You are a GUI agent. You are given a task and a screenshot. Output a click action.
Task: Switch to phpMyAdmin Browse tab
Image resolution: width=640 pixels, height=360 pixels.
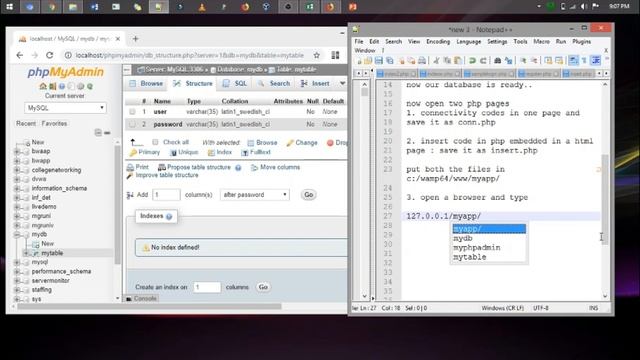click(146, 83)
